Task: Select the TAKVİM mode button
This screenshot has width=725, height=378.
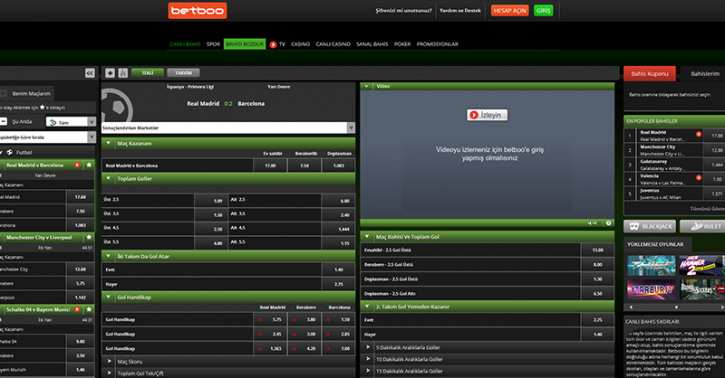Action: click(x=183, y=73)
